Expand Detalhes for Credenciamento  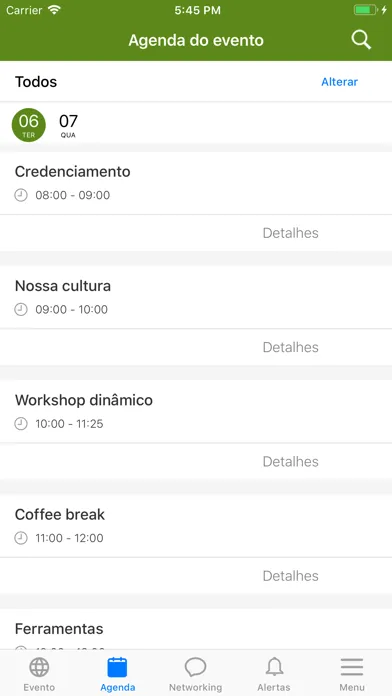291,233
